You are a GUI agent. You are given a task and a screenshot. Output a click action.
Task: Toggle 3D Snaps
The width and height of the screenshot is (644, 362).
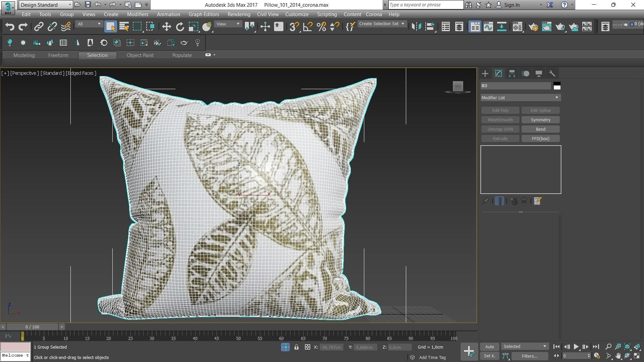pyautogui.click(x=294, y=27)
